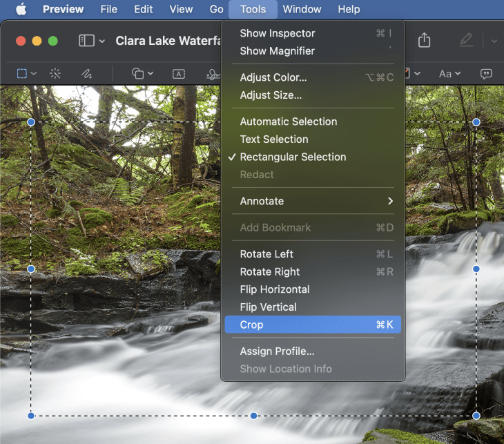This screenshot has height=444, width=504.
Task: Open the Edit menu
Action: pyautogui.click(x=144, y=9)
